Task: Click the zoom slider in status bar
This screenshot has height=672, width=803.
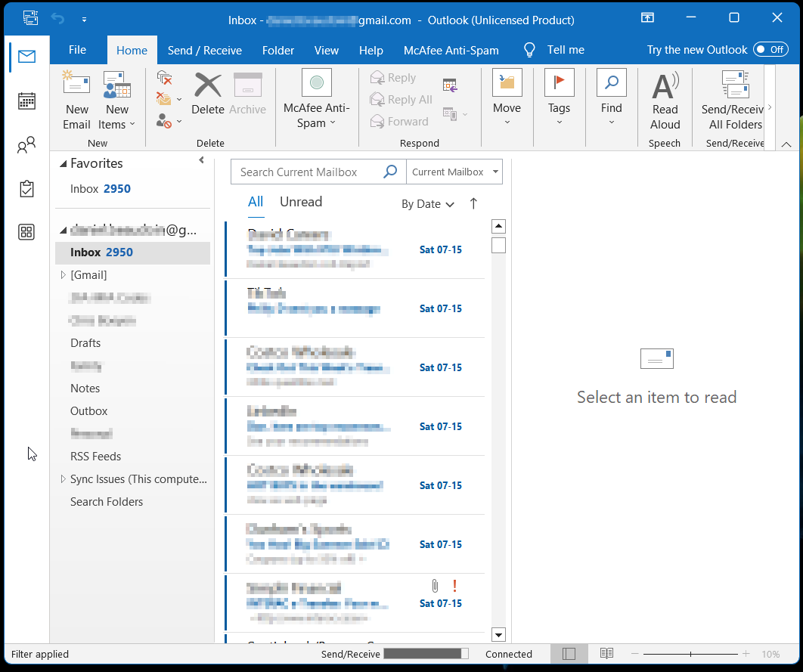Action: tap(690, 654)
